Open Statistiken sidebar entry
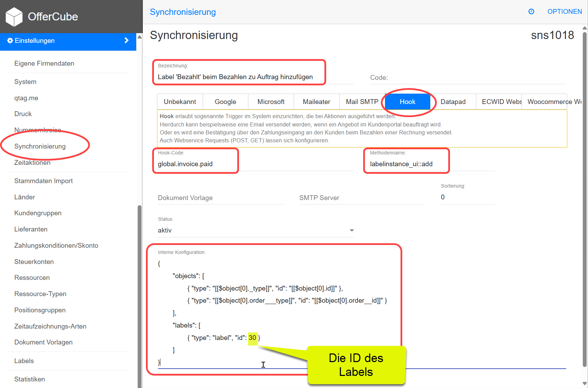The width and height of the screenshot is (588, 388). pos(29,379)
